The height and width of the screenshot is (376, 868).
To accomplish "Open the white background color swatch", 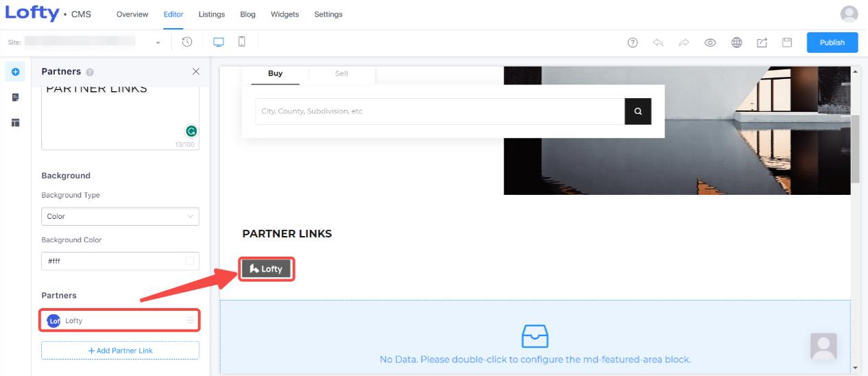I will (189, 261).
